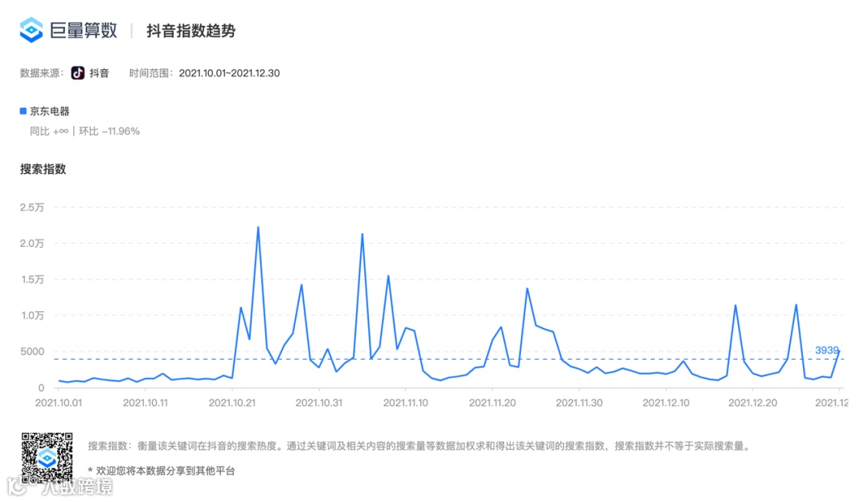Click the 数据来源 label
The height and width of the screenshot is (502, 868).
(42, 73)
